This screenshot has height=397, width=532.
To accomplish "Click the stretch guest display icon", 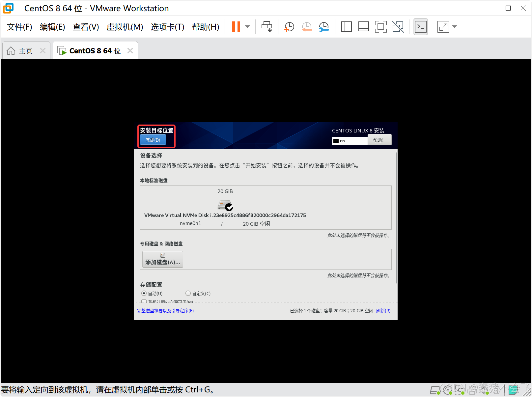I will [x=443, y=27].
